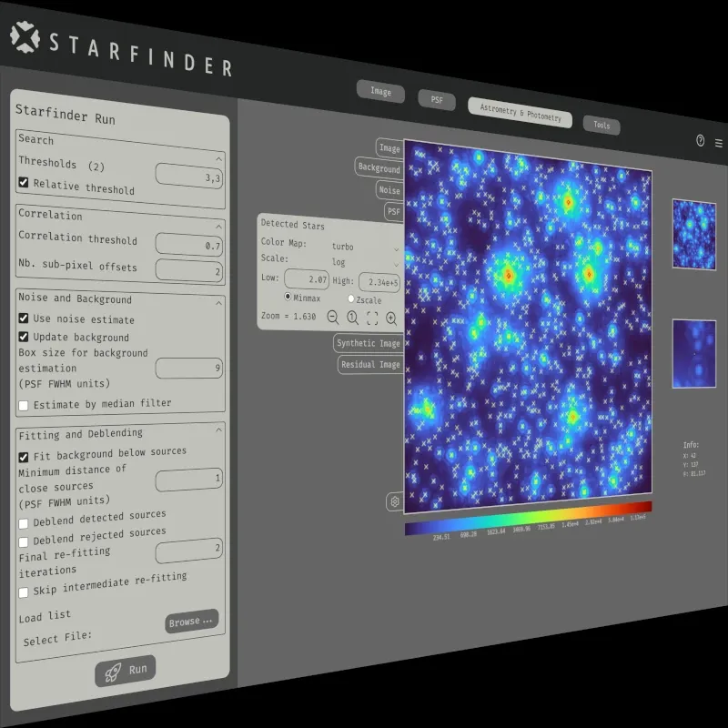This screenshot has height=728, width=728.
Task: Uncheck Update background
Action: pyautogui.click(x=24, y=336)
